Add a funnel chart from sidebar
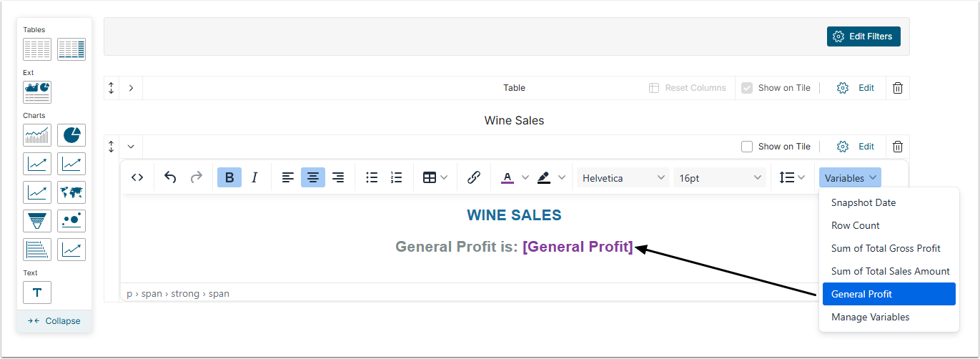The width and height of the screenshot is (980, 359). [x=37, y=221]
